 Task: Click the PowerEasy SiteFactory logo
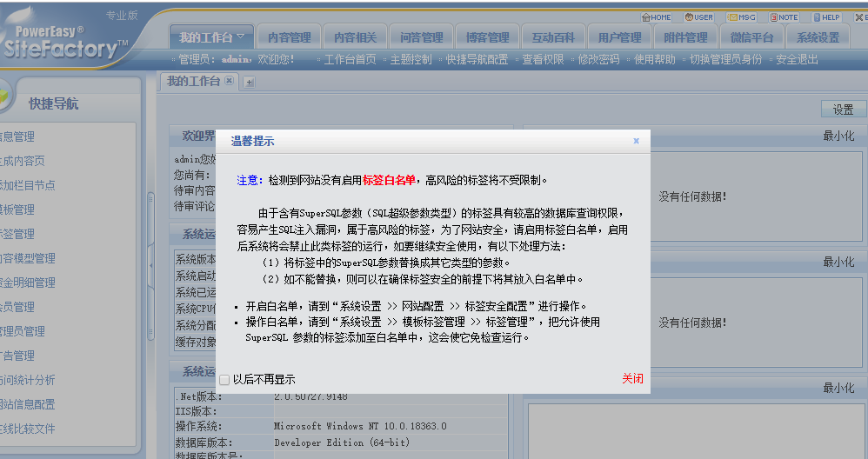65,42
